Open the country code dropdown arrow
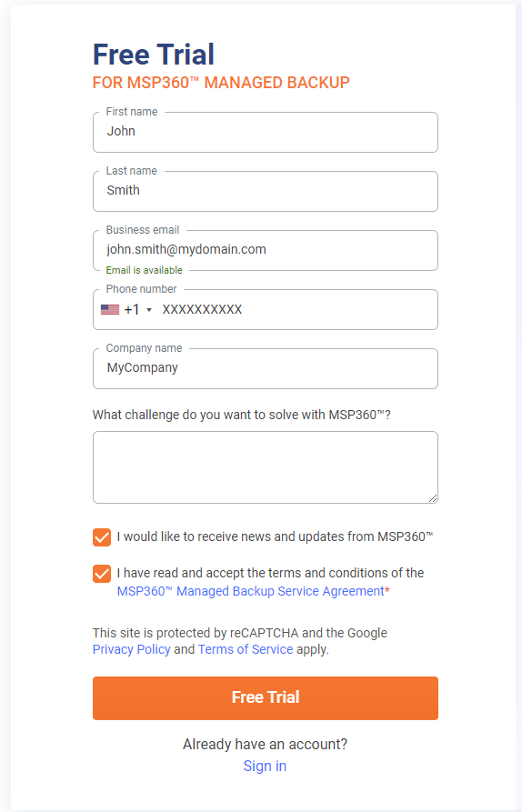The width and height of the screenshot is (522, 812). 149,310
